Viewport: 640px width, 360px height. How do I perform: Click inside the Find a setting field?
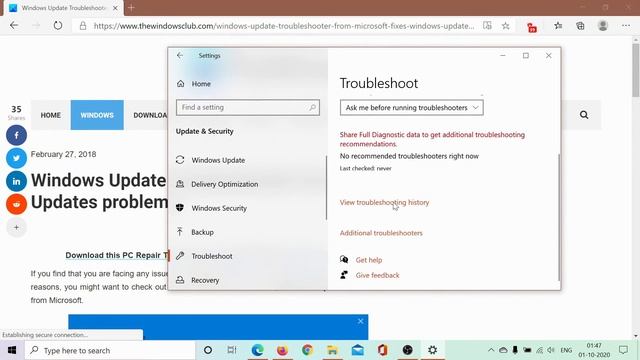[x=248, y=107]
